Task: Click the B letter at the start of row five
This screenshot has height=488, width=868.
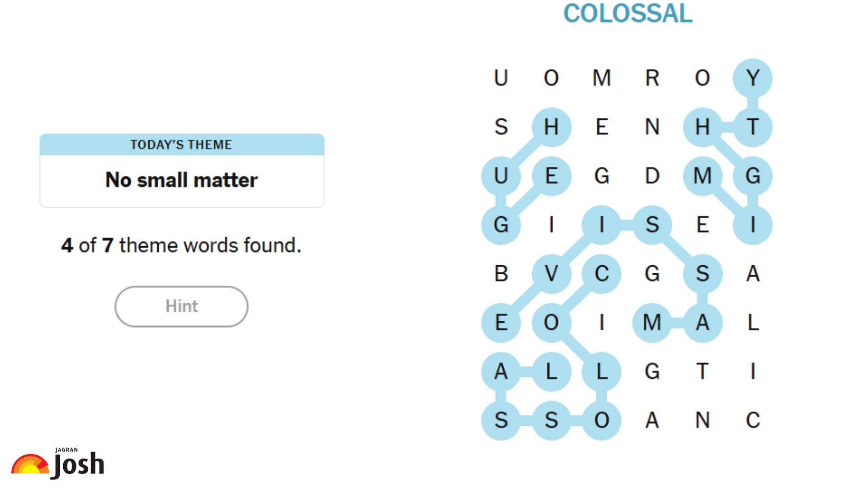Action: [500, 274]
